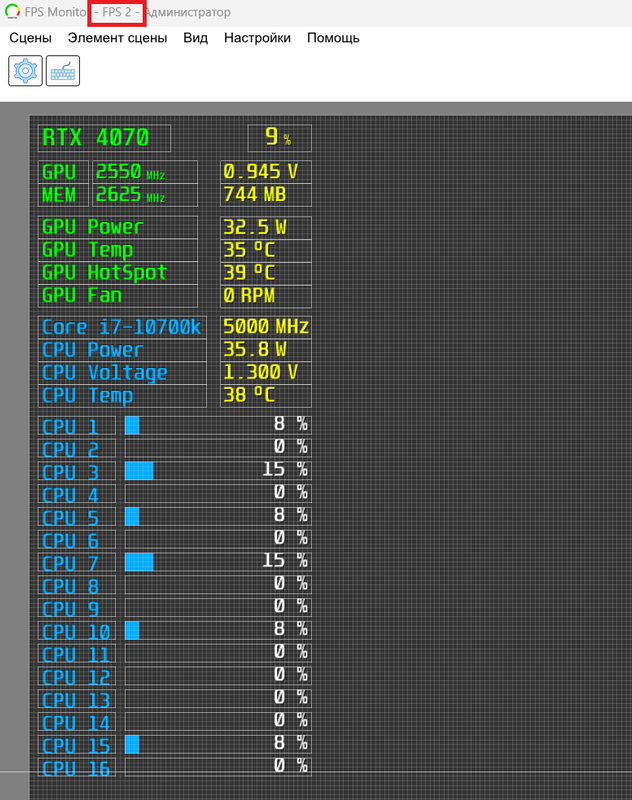Screen dimensions: 632x800
Task: Select the 32.5 W GPU power value
Action: point(266,227)
